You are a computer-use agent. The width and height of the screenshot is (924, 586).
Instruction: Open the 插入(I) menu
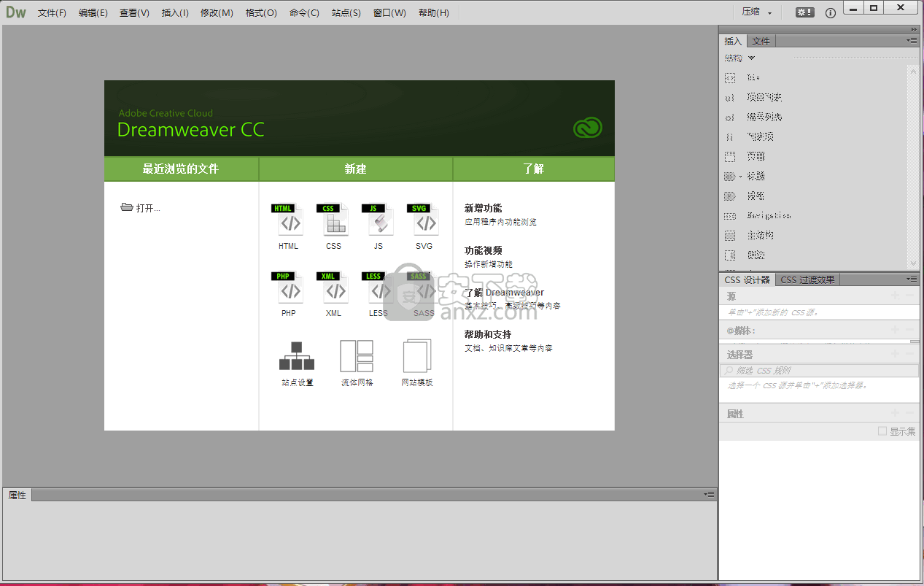(x=175, y=13)
